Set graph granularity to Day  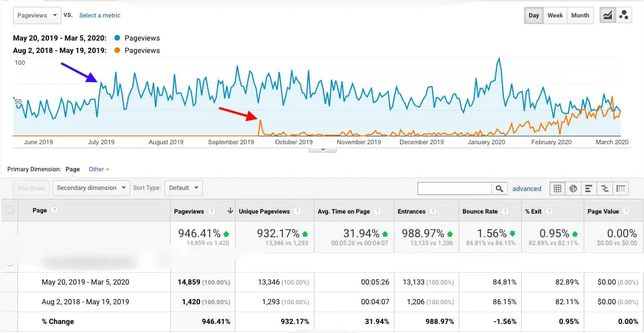coord(534,16)
